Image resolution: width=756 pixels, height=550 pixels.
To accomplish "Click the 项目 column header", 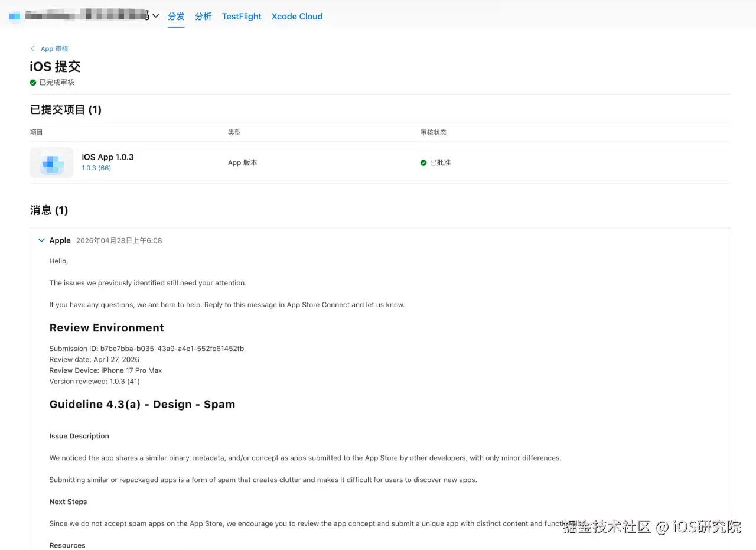I will (x=37, y=132).
